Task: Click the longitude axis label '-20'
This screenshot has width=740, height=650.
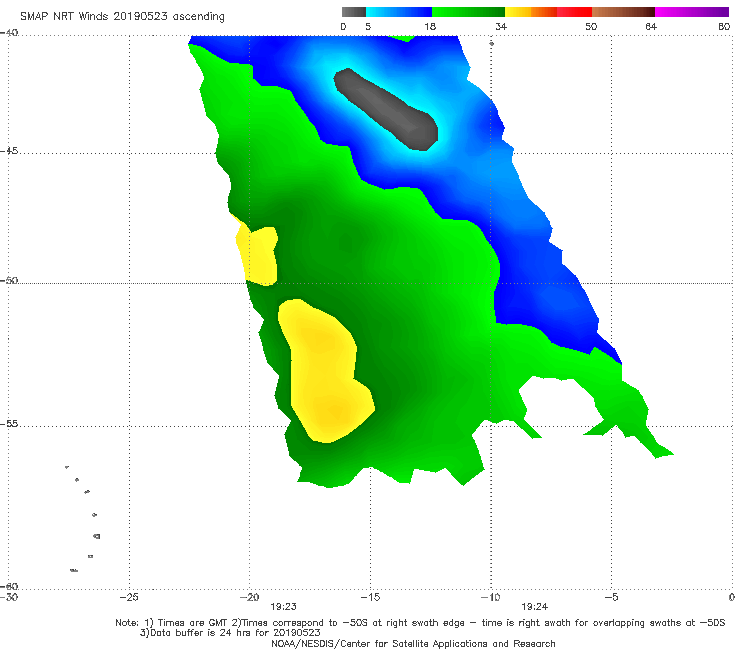Action: [250, 597]
